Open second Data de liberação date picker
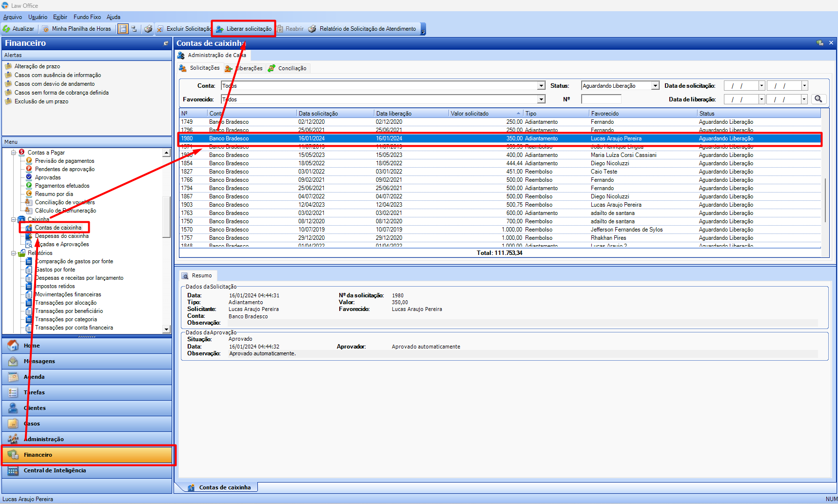This screenshot has width=838, height=504. [804, 99]
